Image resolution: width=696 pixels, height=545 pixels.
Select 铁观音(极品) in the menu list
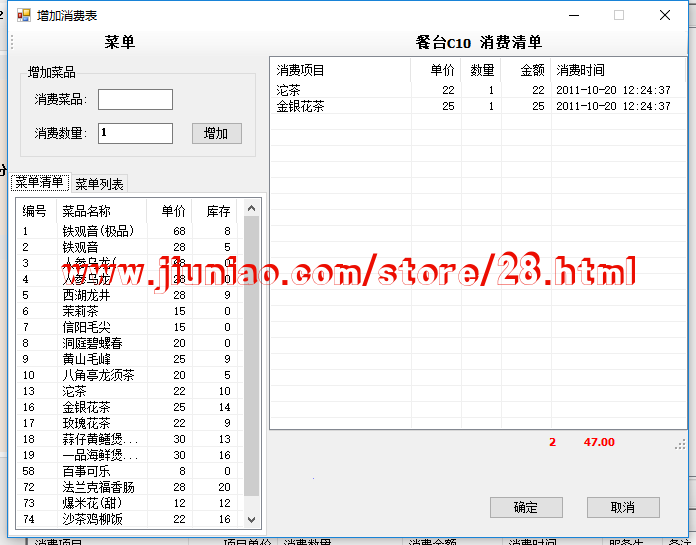pos(130,231)
